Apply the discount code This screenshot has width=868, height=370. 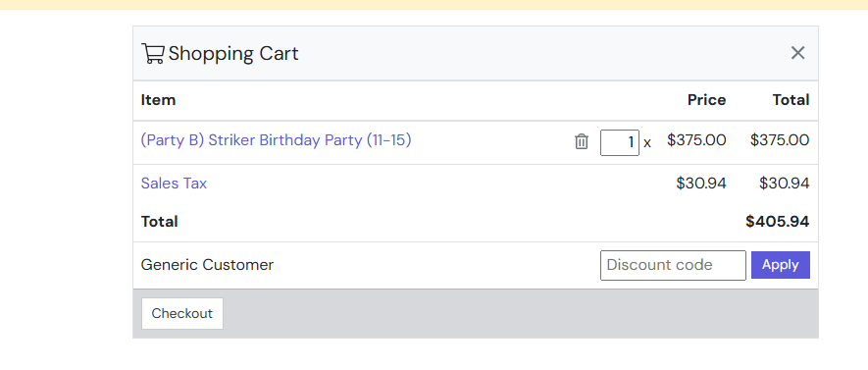pyautogui.click(x=781, y=265)
